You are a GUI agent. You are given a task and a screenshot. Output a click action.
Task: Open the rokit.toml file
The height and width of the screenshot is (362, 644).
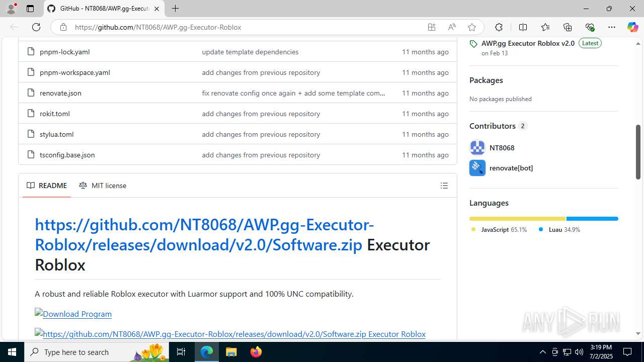55,114
